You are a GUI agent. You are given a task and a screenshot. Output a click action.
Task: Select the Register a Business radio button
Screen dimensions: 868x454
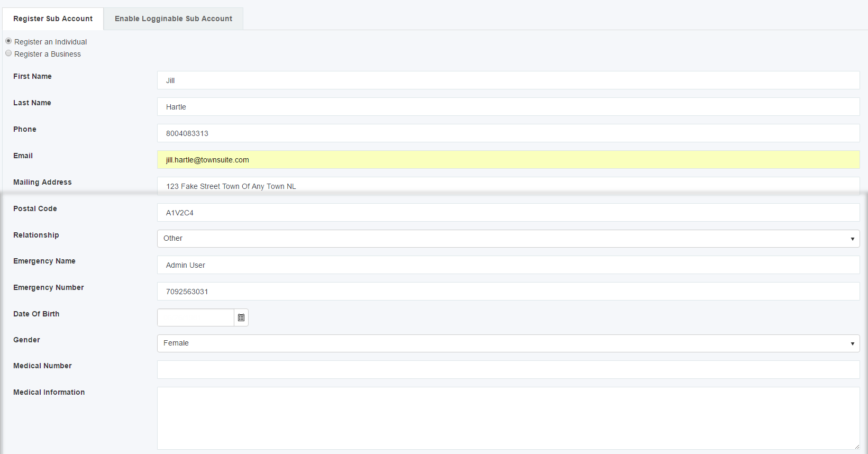8,53
